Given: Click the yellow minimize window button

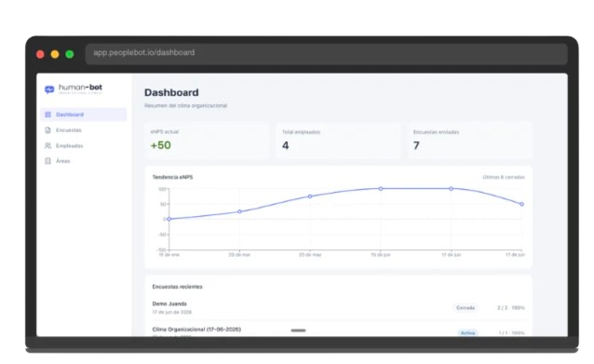Looking at the screenshot, I should tap(55, 54).
